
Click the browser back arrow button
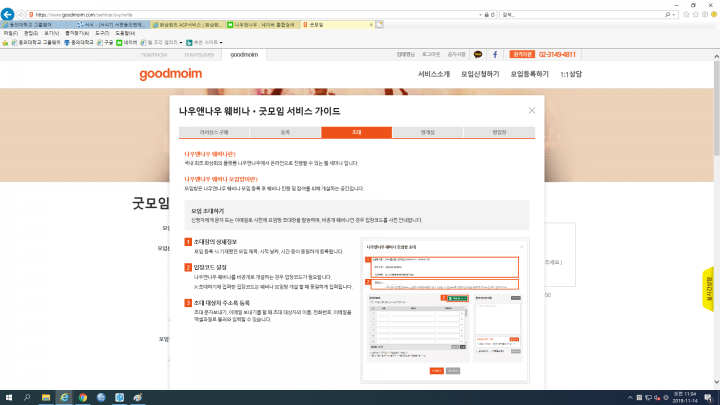[x=7, y=14]
